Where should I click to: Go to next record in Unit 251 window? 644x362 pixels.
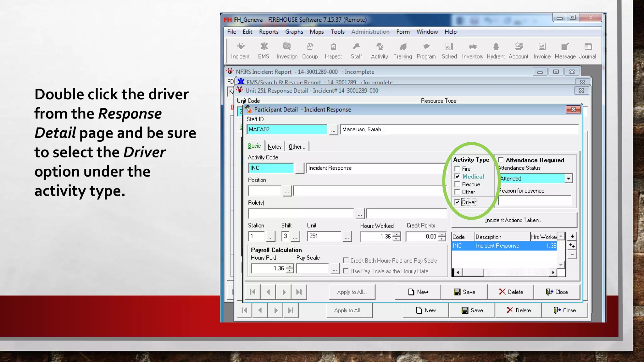pyautogui.click(x=275, y=310)
